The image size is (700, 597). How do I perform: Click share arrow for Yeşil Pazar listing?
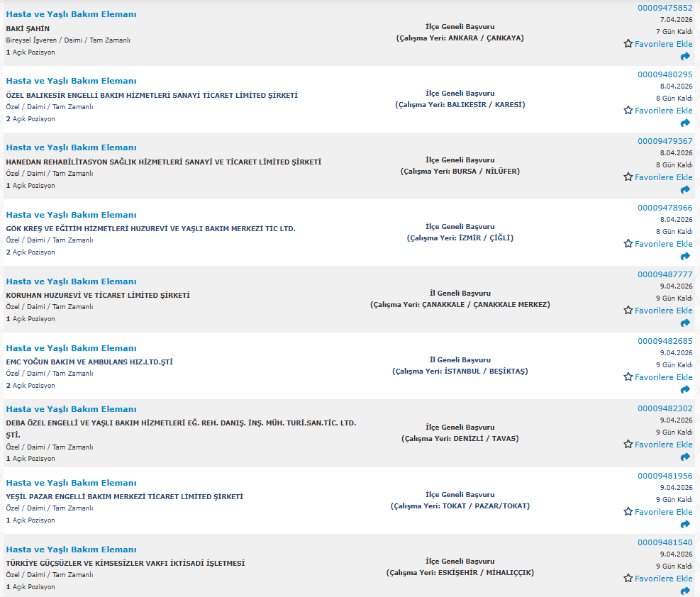tap(685, 525)
